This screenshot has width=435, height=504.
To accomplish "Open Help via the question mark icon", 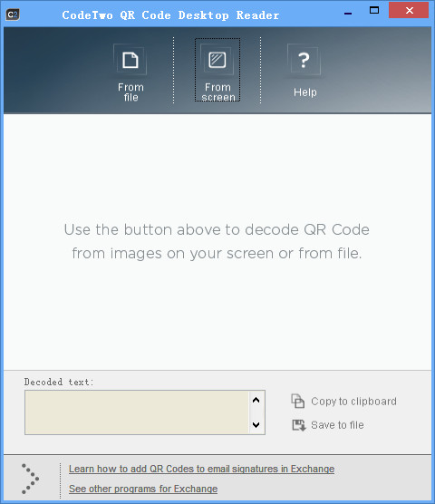I will point(304,60).
